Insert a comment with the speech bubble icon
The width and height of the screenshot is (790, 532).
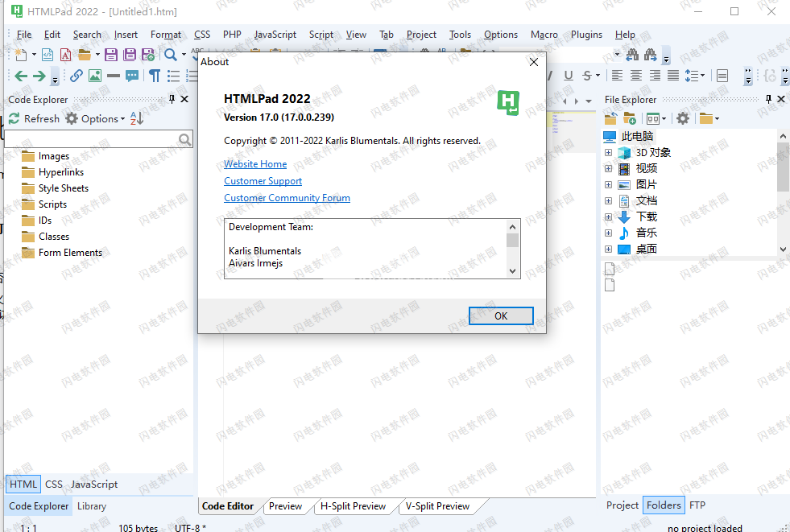pyautogui.click(x=132, y=76)
